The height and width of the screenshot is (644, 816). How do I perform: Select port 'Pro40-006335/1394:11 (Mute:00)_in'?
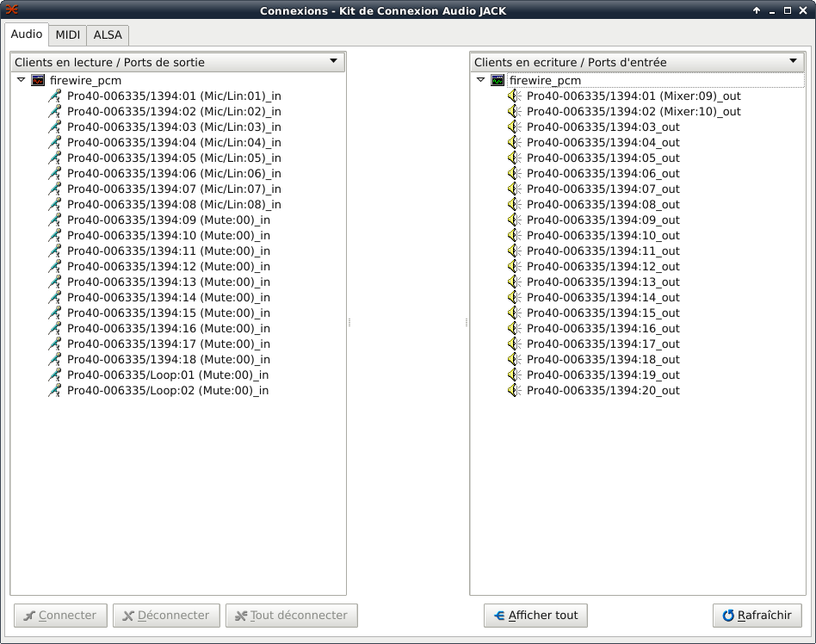click(x=169, y=251)
